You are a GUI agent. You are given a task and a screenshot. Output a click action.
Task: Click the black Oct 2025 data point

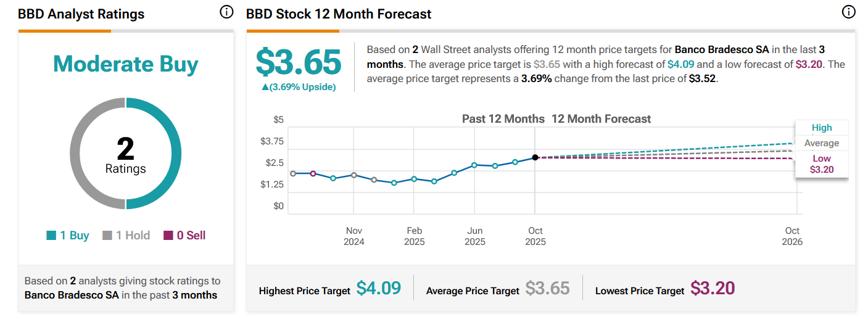(x=535, y=157)
